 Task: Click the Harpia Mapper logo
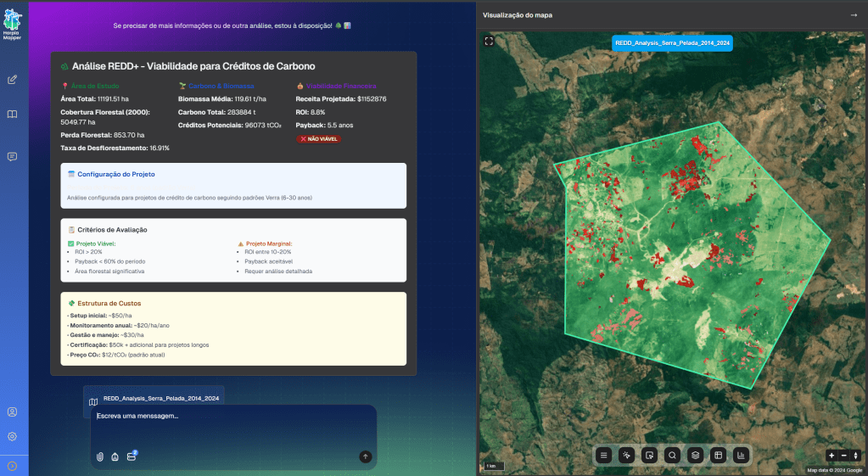(x=14, y=23)
